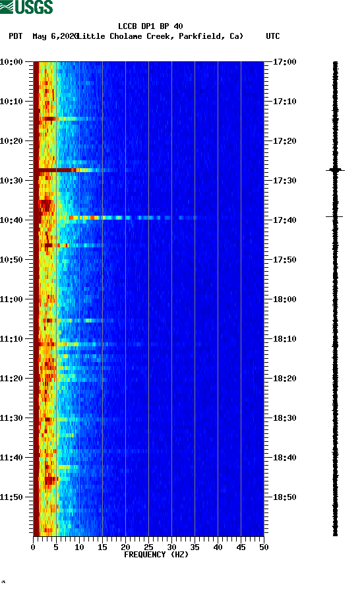Click the 17:30 UTC time label
The image size is (364, 589).
(285, 180)
